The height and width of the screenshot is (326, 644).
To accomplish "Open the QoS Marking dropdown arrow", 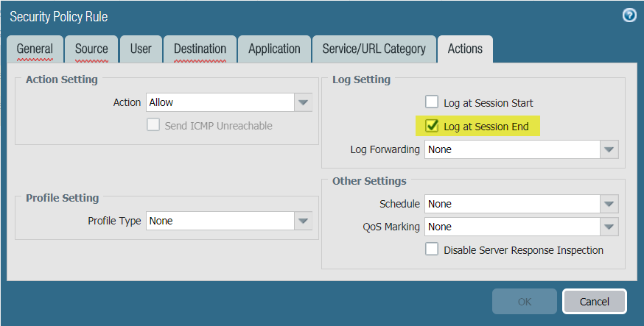I will point(608,227).
